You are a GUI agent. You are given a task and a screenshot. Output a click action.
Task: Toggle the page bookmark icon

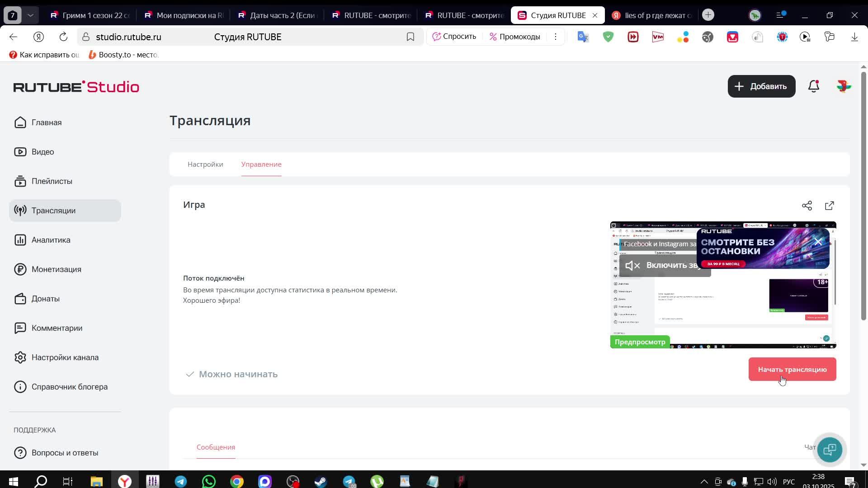point(410,37)
